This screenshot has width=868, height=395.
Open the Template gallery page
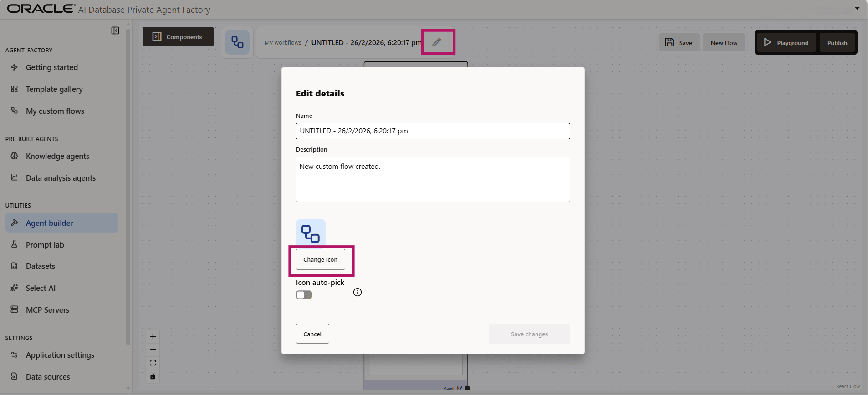pos(62,89)
